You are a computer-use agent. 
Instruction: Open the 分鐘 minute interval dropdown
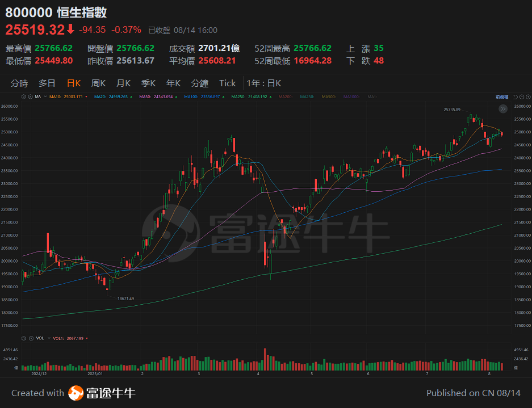click(x=200, y=83)
